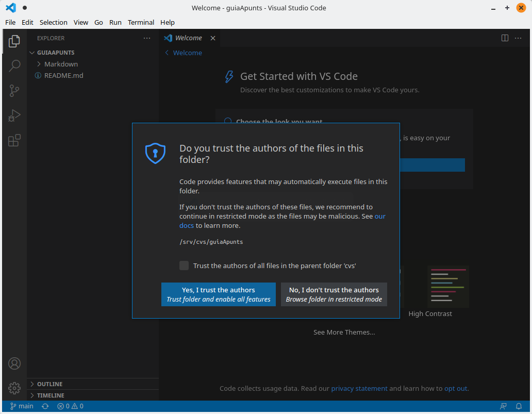Open the Source Control view icon

click(x=14, y=91)
